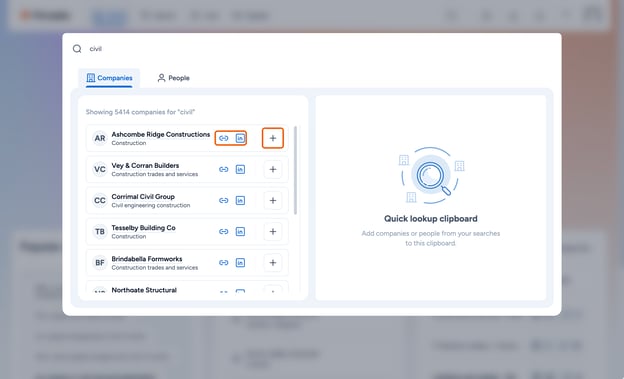The image size is (624, 379).
Task: Open LinkedIn page for Vey & Corran Builders
Action: tap(240, 169)
